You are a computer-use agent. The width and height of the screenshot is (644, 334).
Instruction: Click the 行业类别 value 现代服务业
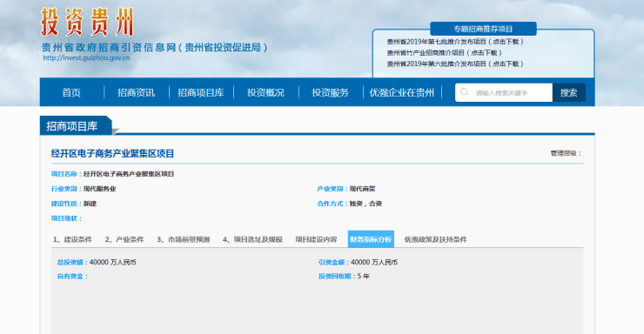[x=100, y=189]
